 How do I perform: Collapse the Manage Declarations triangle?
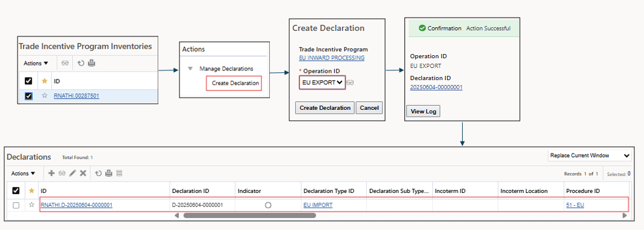[x=190, y=69]
